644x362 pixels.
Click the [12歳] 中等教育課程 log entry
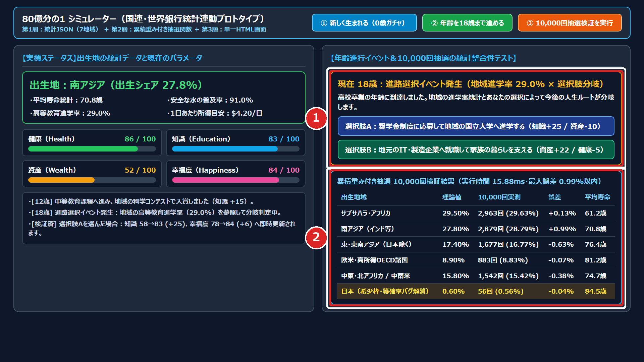[142, 201]
